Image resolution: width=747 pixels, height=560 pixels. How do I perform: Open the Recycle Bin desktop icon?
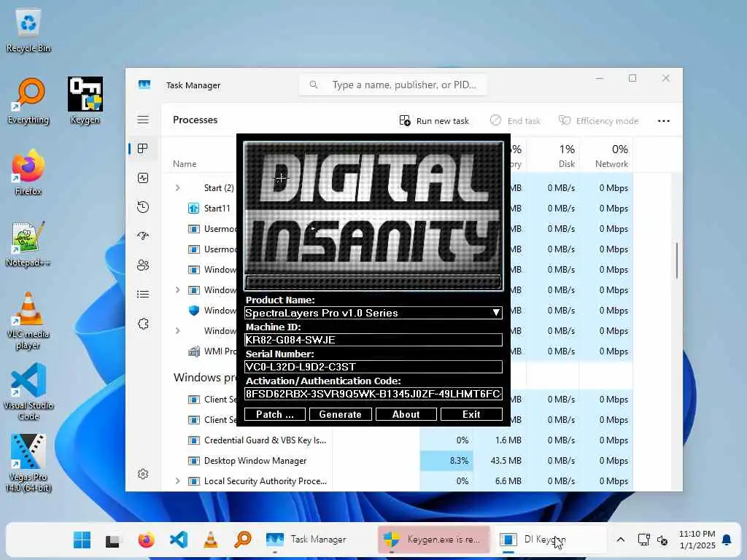pyautogui.click(x=28, y=31)
